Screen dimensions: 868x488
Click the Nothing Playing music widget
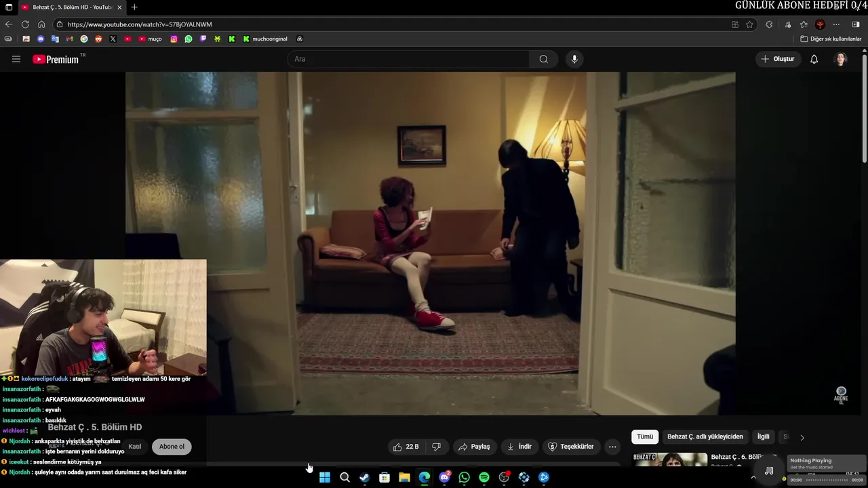coord(826,464)
